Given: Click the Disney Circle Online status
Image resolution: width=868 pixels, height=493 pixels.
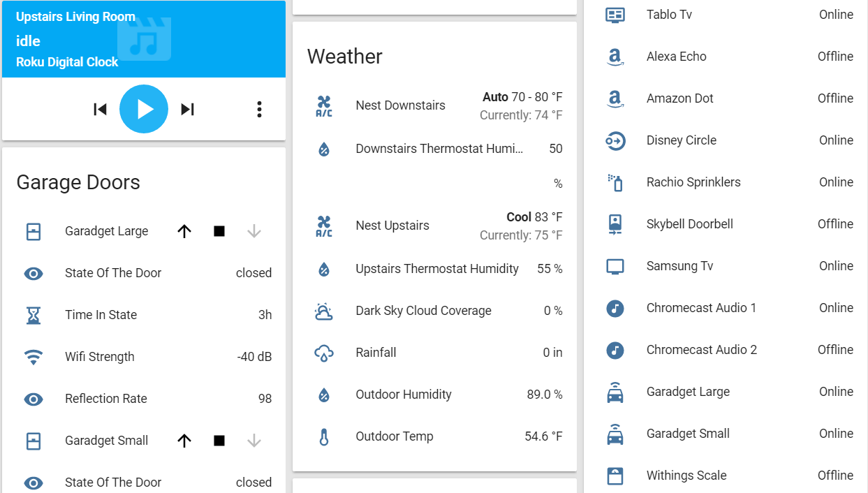Looking at the screenshot, I should point(836,140).
